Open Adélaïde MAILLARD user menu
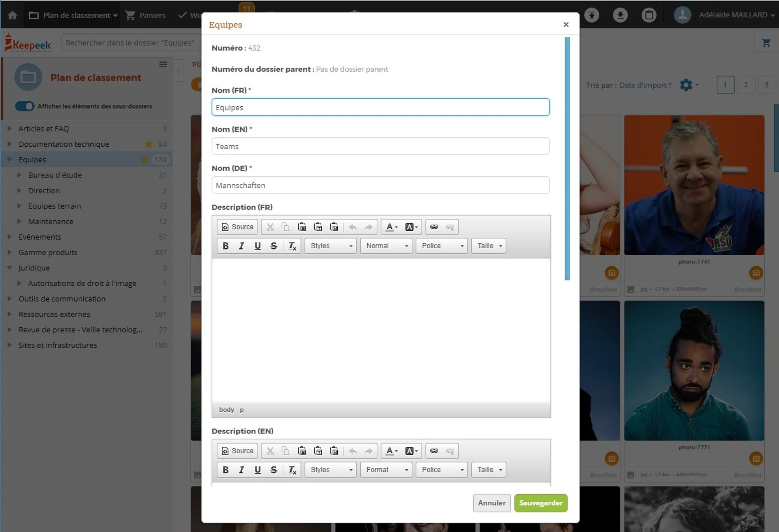Viewport: 779px width, 532px height. click(724, 15)
